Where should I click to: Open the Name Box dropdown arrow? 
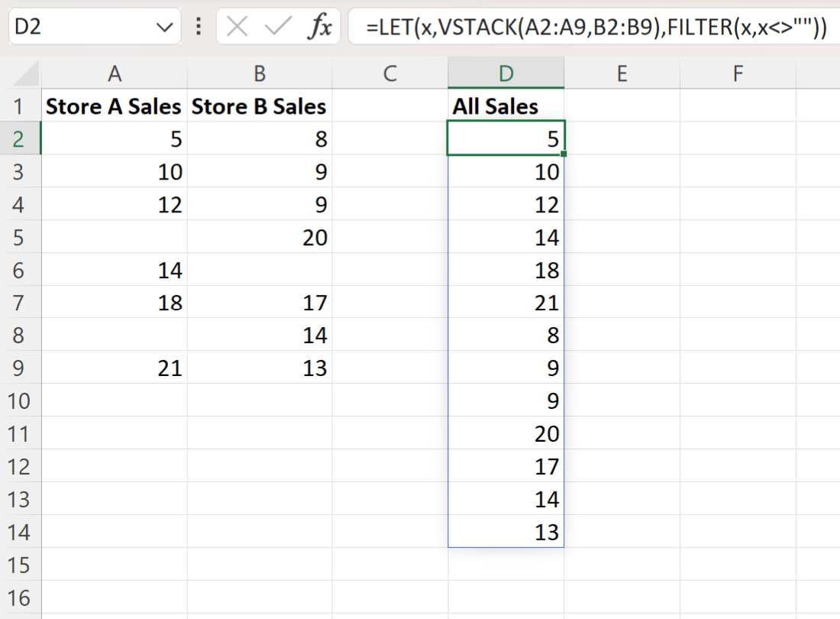163,28
